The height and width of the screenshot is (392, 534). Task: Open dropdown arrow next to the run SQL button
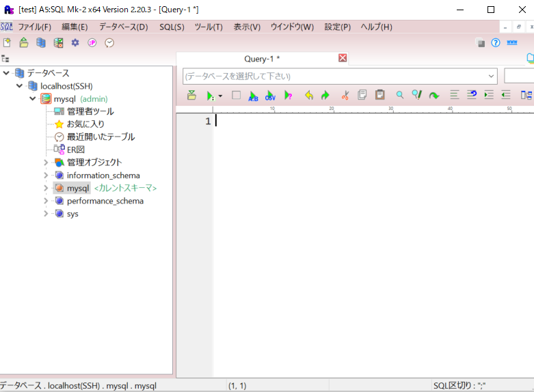pyautogui.click(x=220, y=96)
